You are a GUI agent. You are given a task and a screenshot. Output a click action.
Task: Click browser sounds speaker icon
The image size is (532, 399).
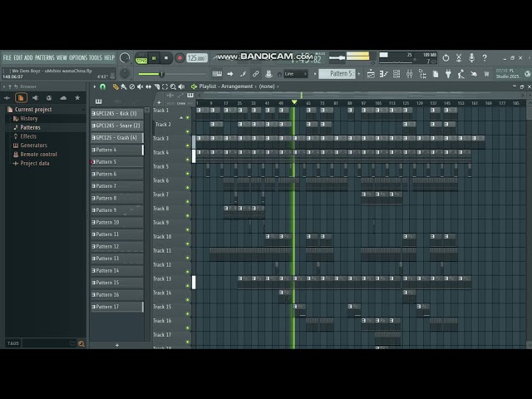pyautogui.click(x=35, y=98)
